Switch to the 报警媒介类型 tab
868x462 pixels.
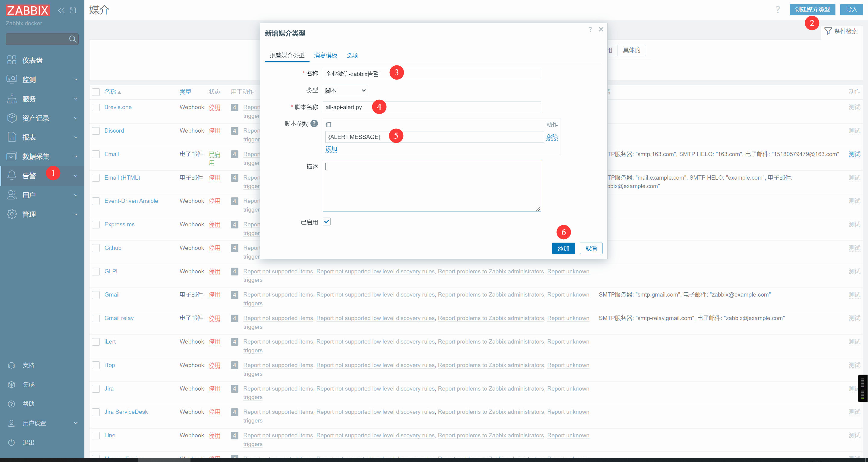287,55
